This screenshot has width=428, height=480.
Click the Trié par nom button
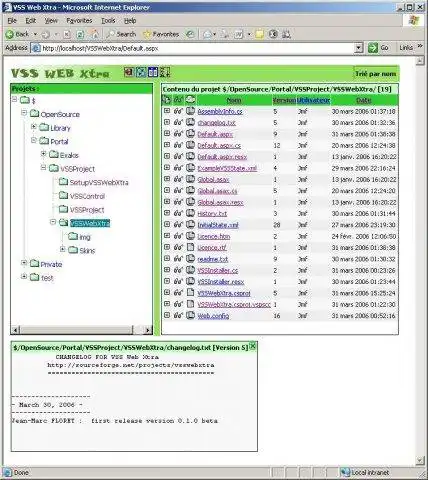[376, 74]
